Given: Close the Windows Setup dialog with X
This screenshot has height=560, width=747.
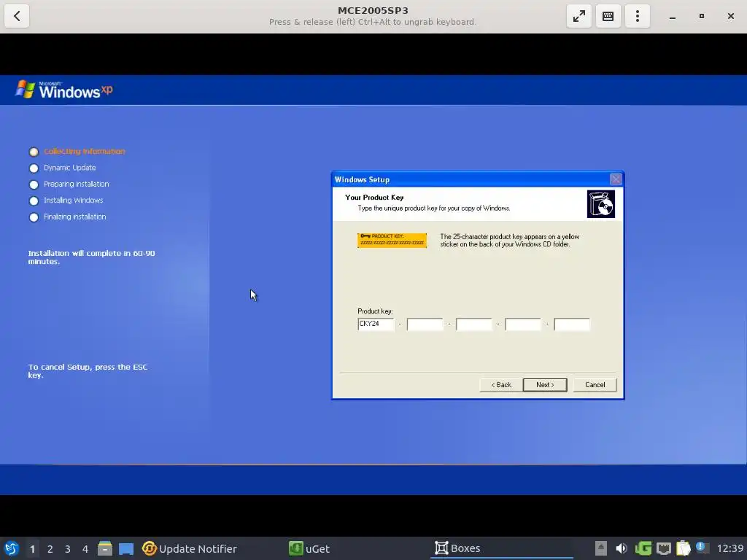Looking at the screenshot, I should coord(616,179).
